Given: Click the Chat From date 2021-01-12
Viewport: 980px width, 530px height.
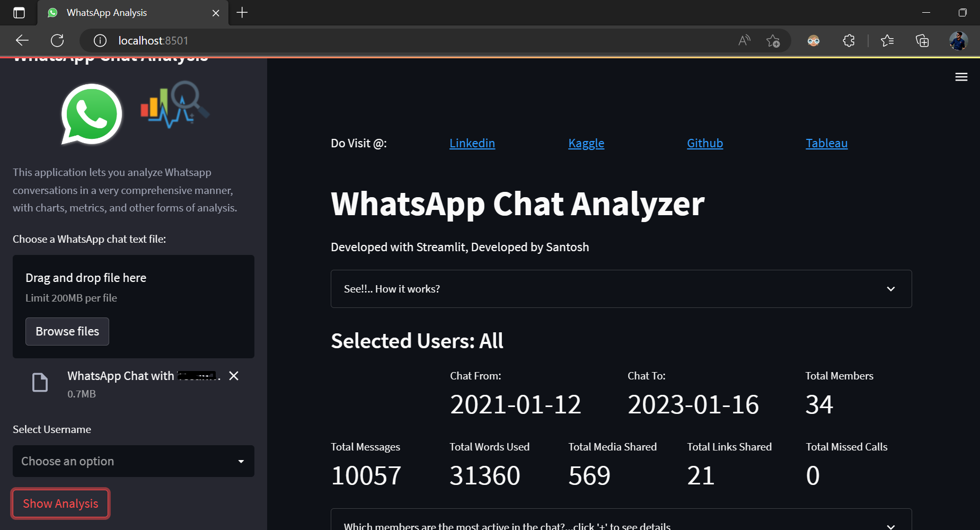Looking at the screenshot, I should [516, 405].
